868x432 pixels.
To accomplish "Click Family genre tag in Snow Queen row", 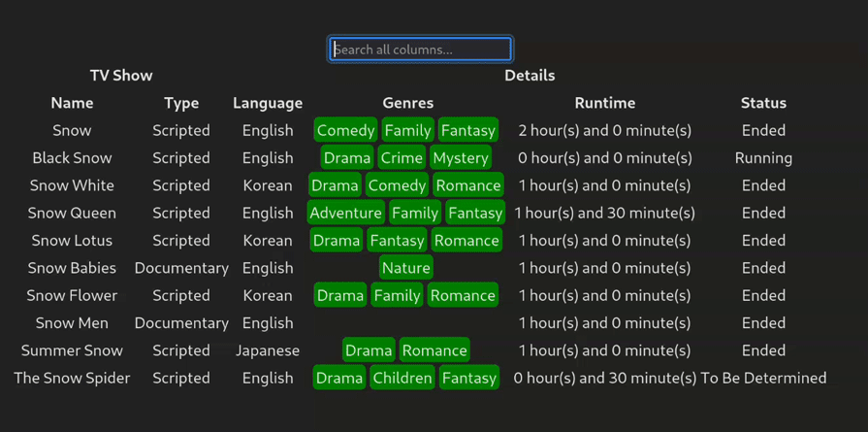I will [415, 214].
